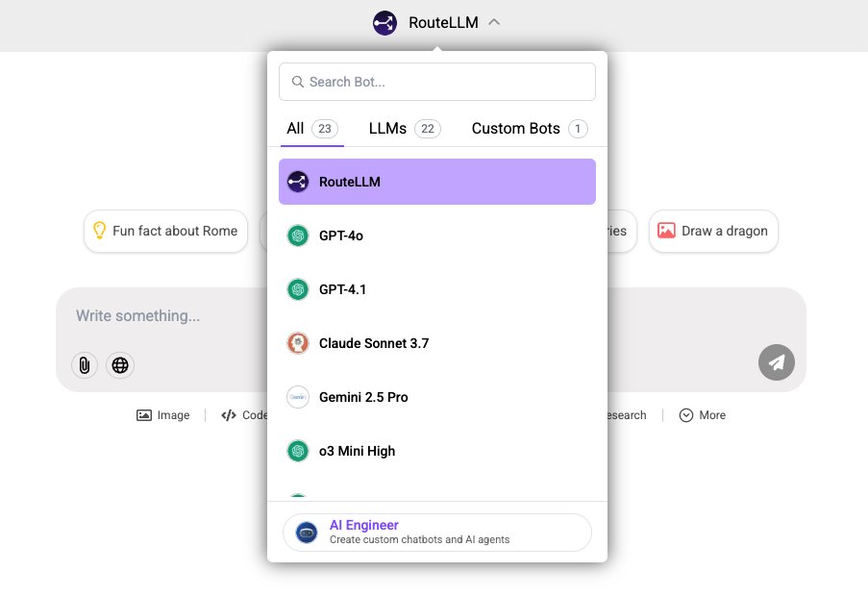Click the RouteLLM title text in header
This screenshot has width=868, height=596.
(443, 23)
